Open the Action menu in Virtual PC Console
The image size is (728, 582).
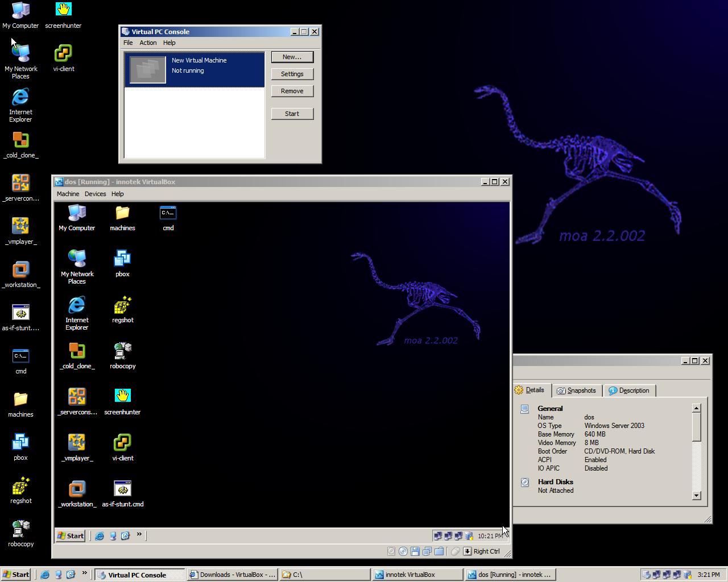click(x=148, y=43)
